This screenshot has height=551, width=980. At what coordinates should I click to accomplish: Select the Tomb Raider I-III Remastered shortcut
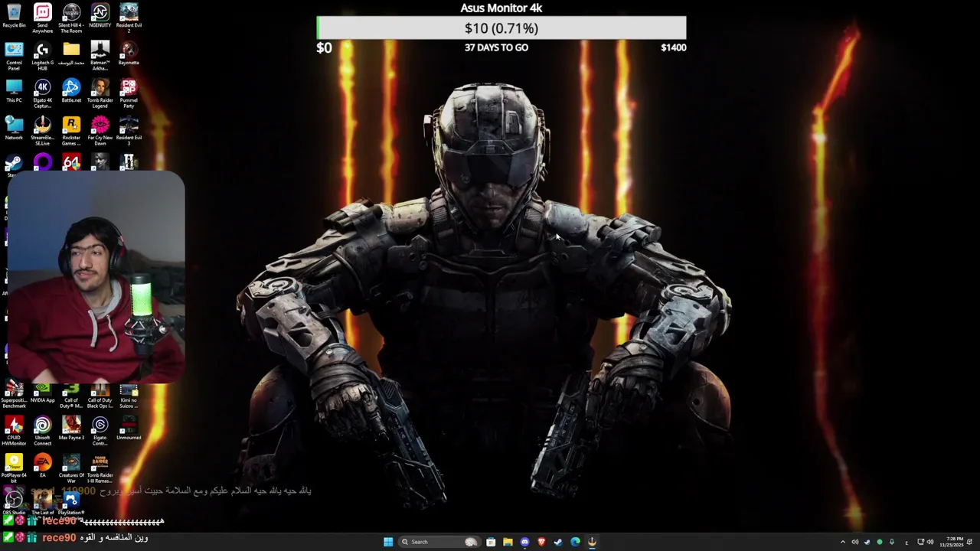(100, 469)
